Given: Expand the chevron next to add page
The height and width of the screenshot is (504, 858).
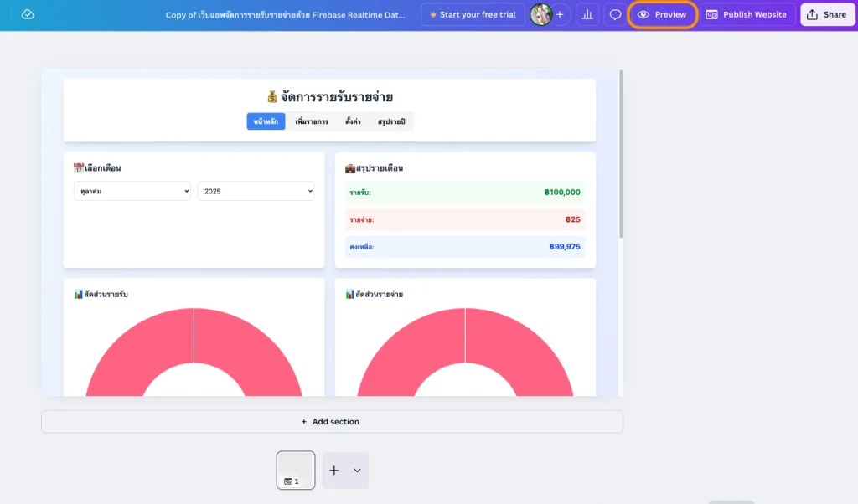Looking at the screenshot, I should click(x=357, y=471).
